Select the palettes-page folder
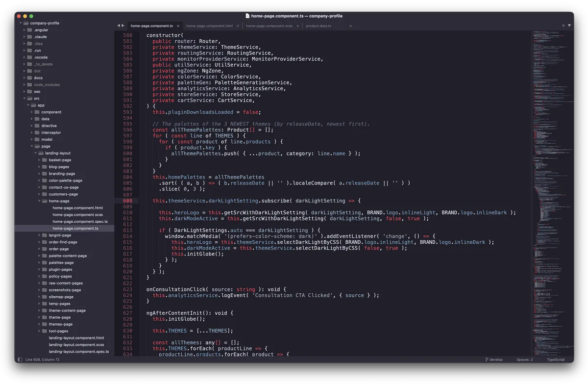Viewport: 588px width, 386px height. click(x=61, y=262)
